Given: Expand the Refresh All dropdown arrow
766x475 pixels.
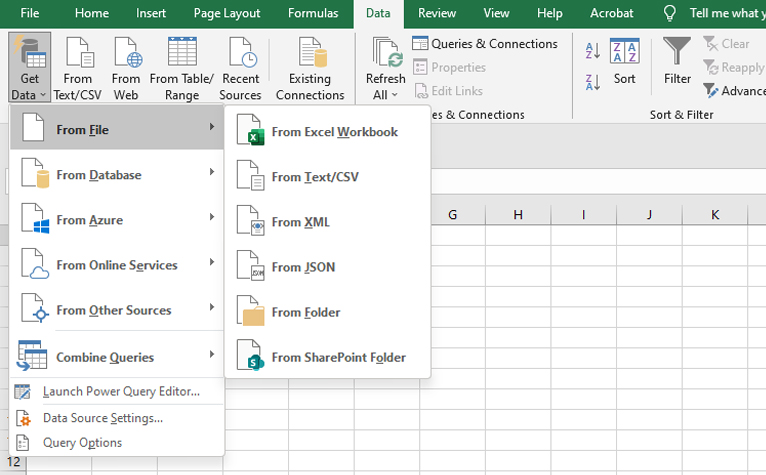Looking at the screenshot, I should tap(395, 95).
